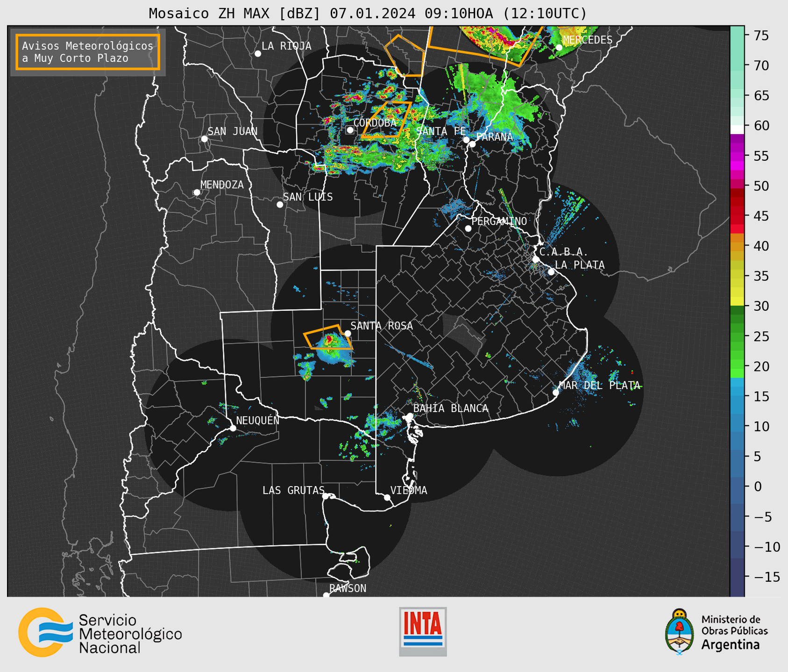This screenshot has height=672, width=788.
Task: Click the PERGAMINO label
Action: (499, 221)
